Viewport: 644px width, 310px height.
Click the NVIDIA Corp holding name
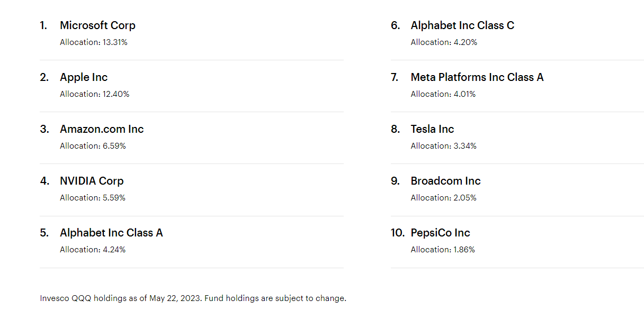click(x=92, y=181)
